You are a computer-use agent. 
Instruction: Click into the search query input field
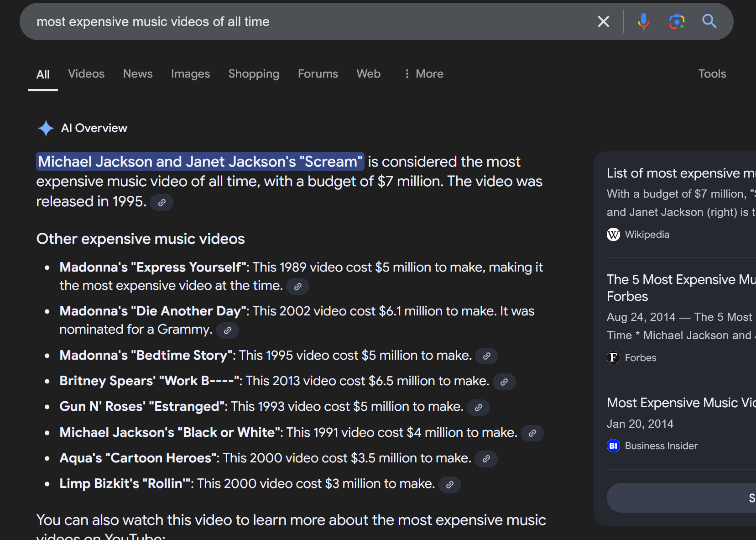point(310,21)
